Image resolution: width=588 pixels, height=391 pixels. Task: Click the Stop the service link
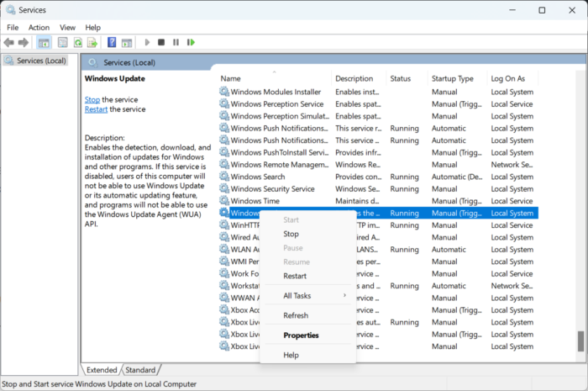point(92,99)
